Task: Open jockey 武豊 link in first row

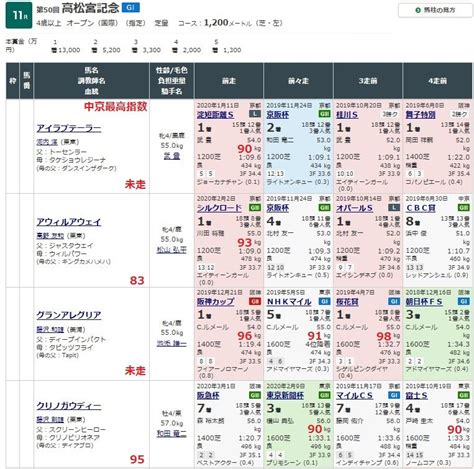Action: point(172,155)
